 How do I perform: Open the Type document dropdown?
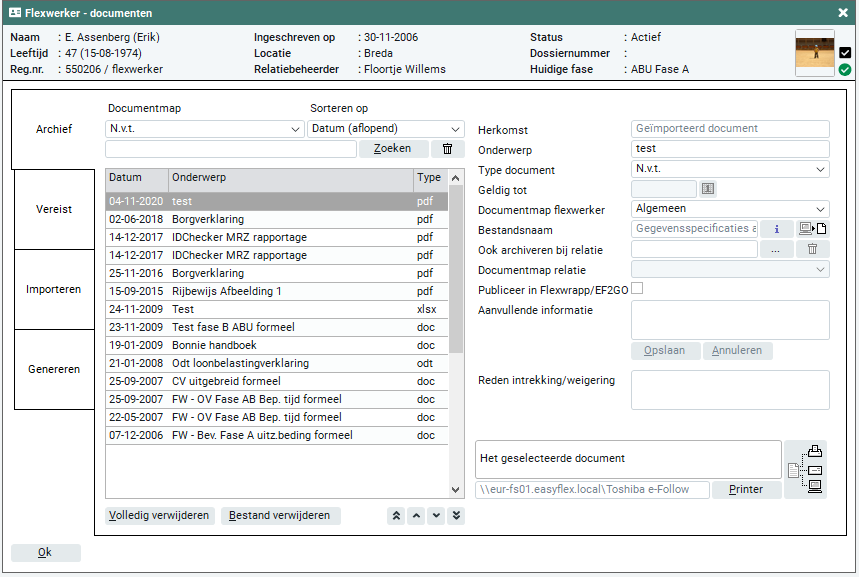tap(730, 169)
